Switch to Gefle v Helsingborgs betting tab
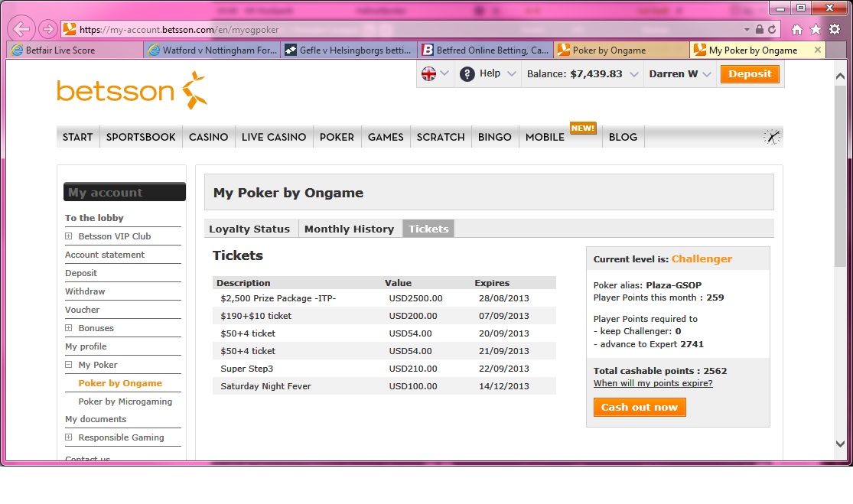Image resolution: width=853 pixels, height=504 pixels. (349, 50)
